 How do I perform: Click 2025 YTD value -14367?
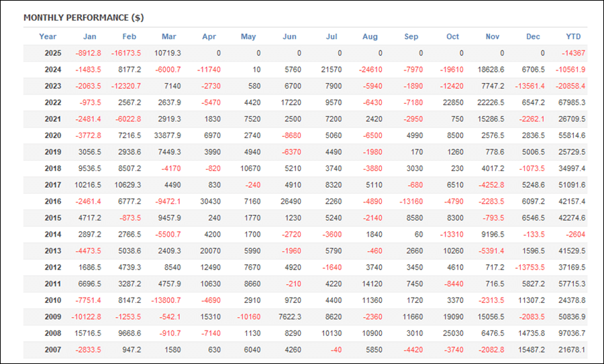[x=574, y=53]
